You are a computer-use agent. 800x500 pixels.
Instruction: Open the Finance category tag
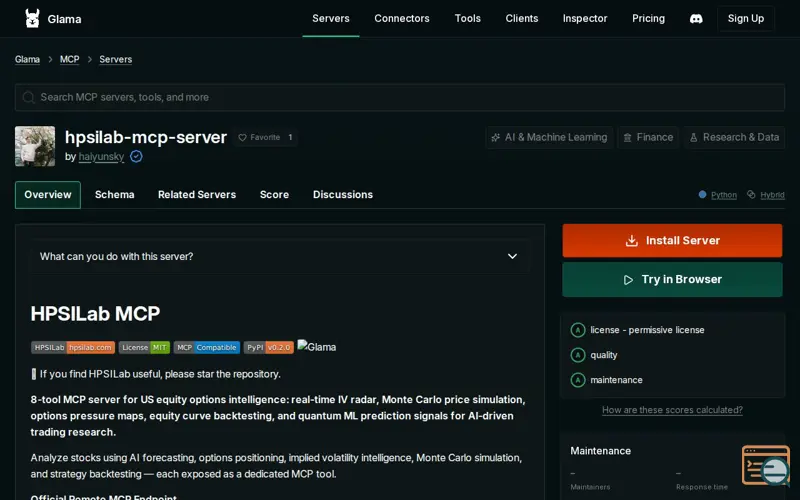point(648,137)
